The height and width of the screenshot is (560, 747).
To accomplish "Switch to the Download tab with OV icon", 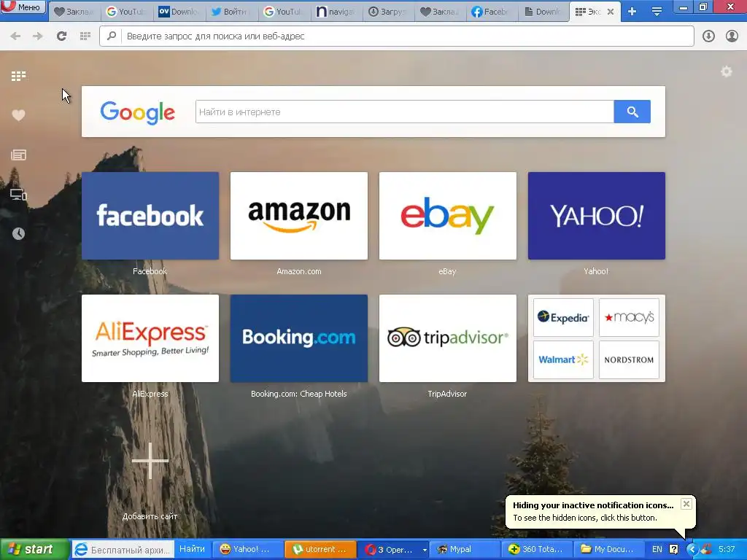I will coord(179,12).
